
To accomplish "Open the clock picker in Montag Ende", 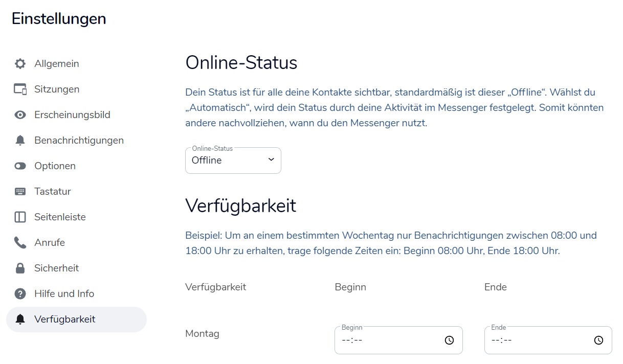I will 598,340.
